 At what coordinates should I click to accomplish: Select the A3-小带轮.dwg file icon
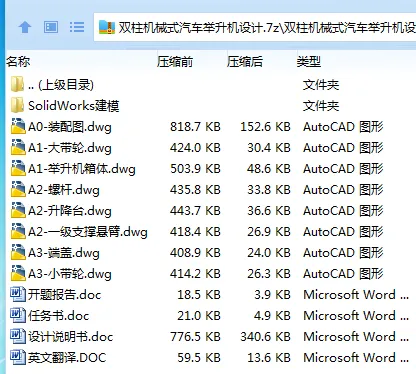(18, 273)
